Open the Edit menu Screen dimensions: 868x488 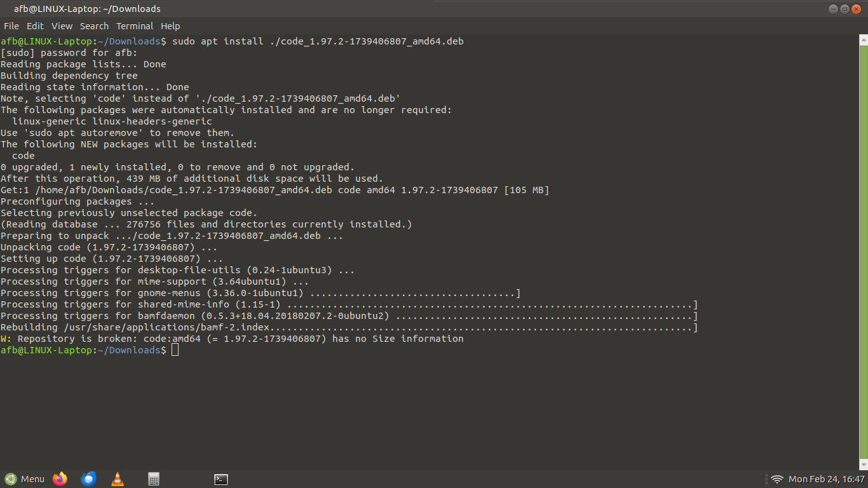tap(35, 26)
